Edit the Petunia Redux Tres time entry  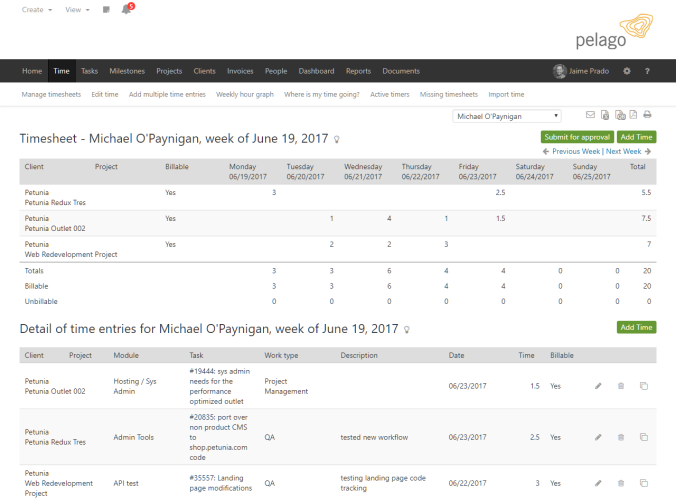598,438
